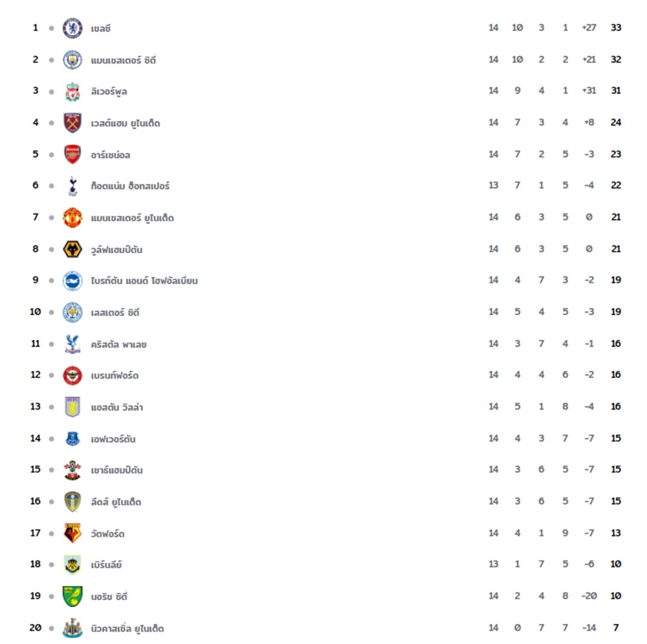Click the Manchester City club crest
This screenshot has width=647, height=644.
(x=72, y=60)
